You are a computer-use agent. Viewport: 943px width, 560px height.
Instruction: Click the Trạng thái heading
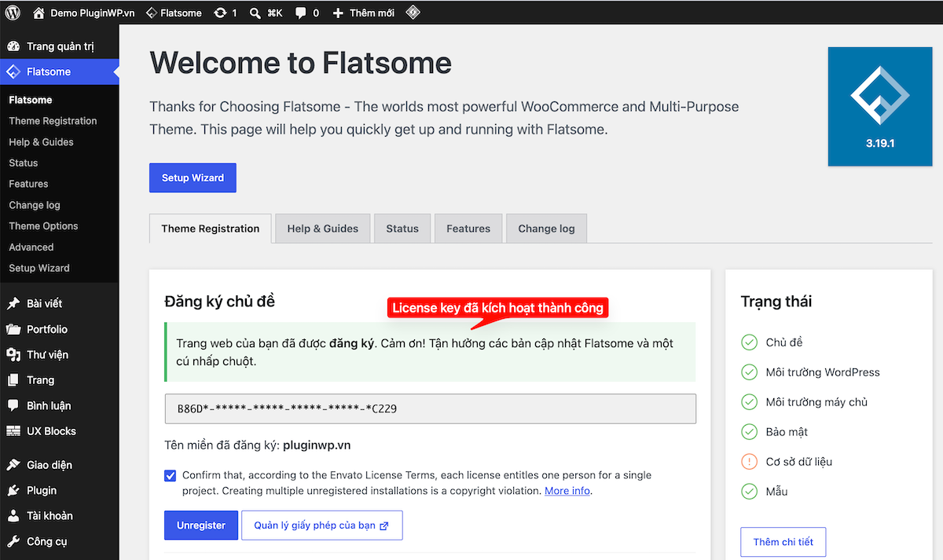pyautogui.click(x=776, y=302)
